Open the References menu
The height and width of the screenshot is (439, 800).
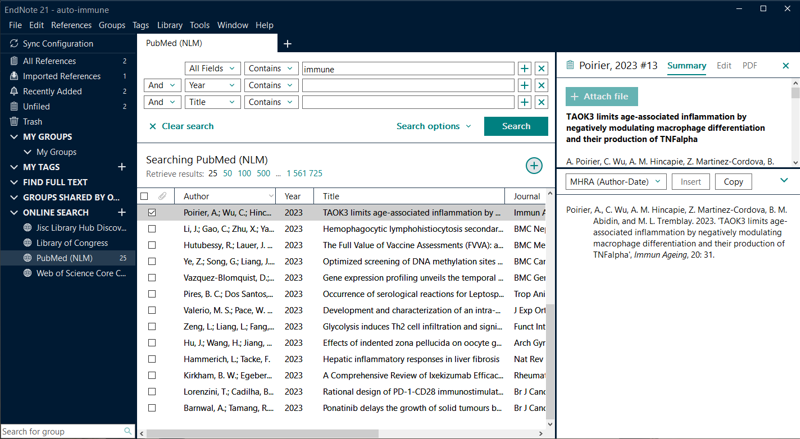point(71,25)
